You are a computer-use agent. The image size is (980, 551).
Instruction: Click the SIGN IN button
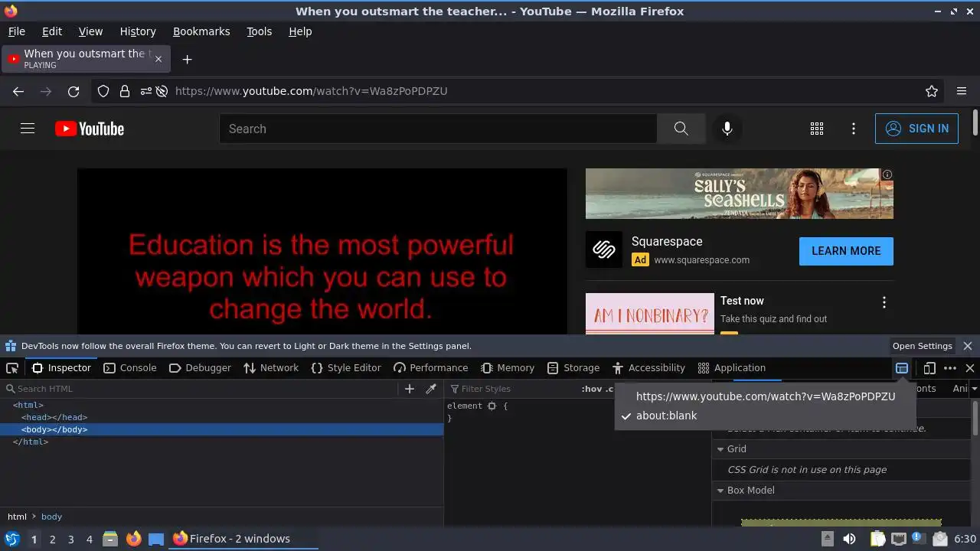click(916, 129)
